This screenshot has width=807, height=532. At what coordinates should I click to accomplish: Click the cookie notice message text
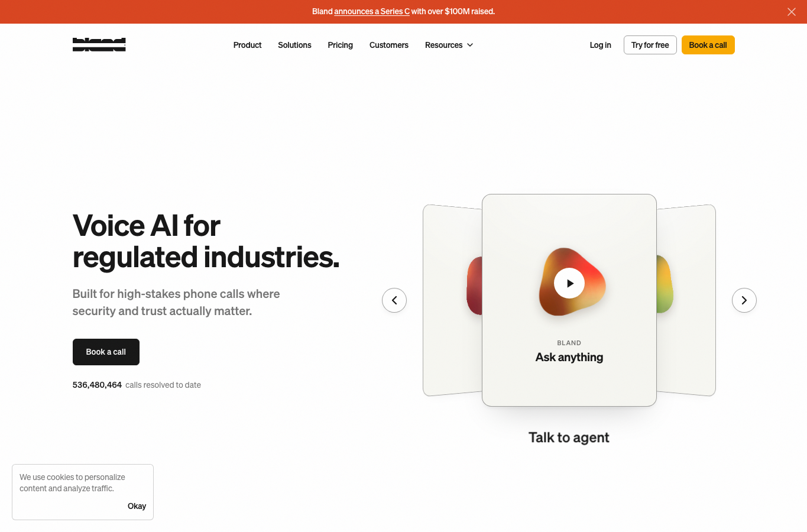[x=72, y=483]
